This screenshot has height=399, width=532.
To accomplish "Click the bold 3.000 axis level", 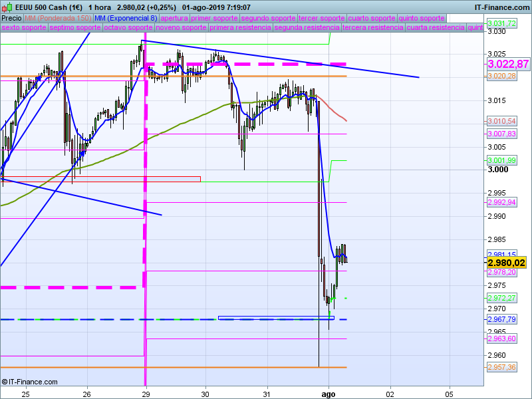I will pyautogui.click(x=497, y=170).
